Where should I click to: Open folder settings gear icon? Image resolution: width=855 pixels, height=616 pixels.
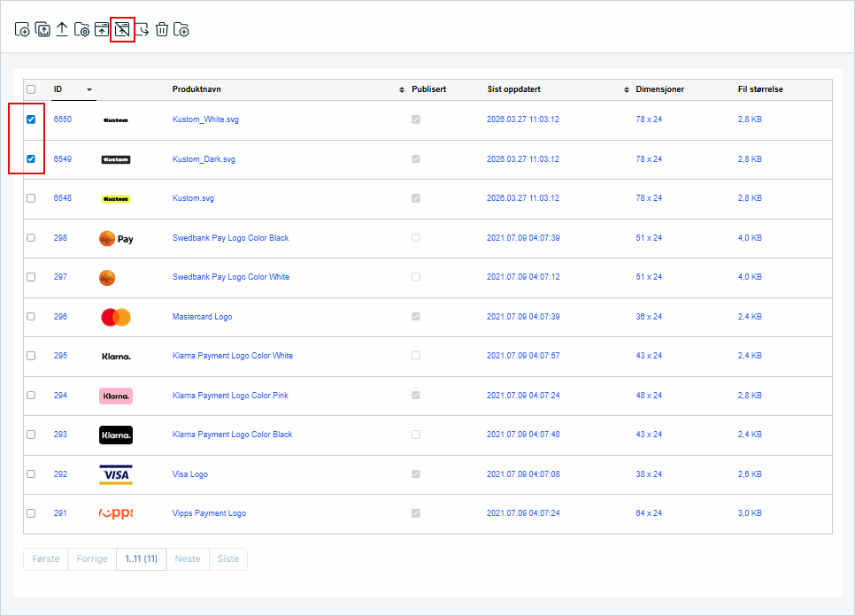coord(81,30)
